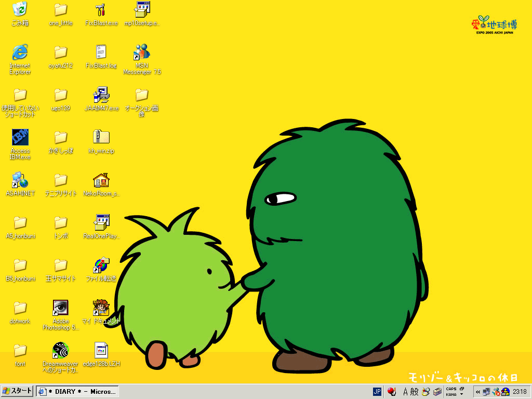Expand hidden tray icons chevron
Screen dimensions: 532x399
(478, 392)
